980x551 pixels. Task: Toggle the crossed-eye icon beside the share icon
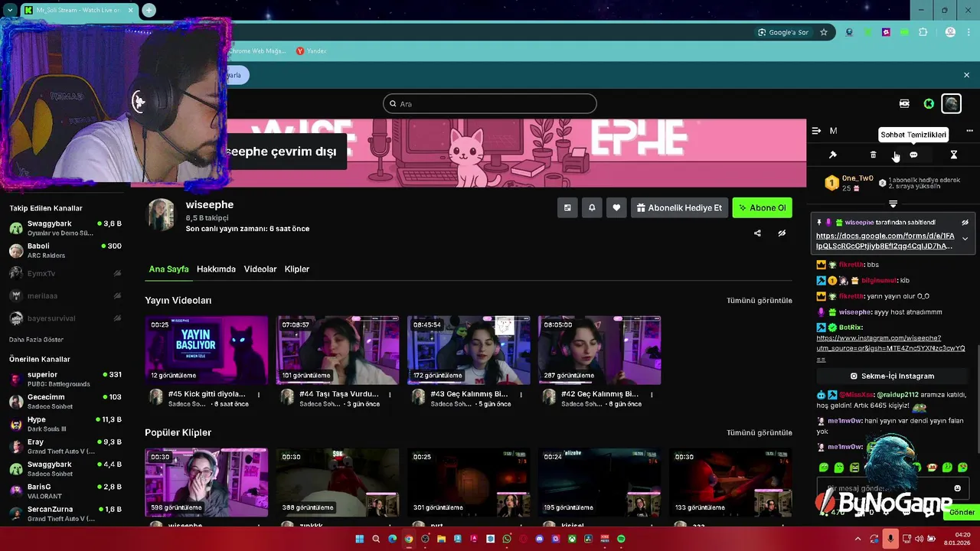[782, 233]
